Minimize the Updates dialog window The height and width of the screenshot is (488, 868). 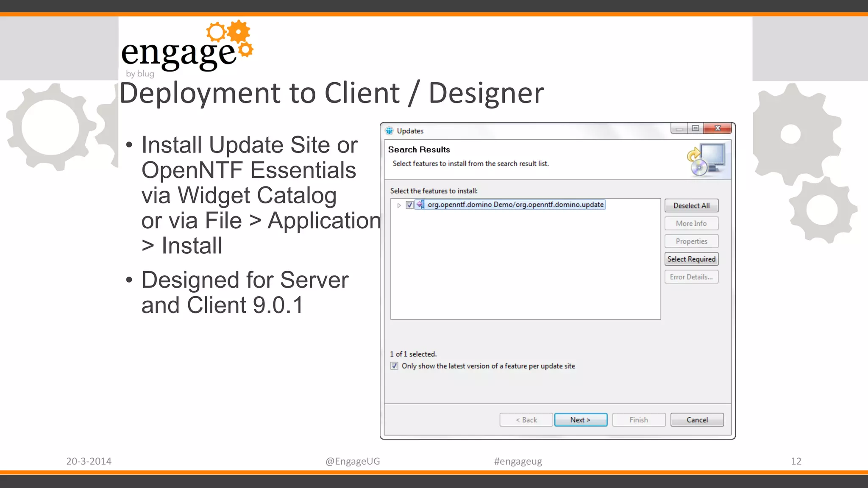tap(679, 128)
